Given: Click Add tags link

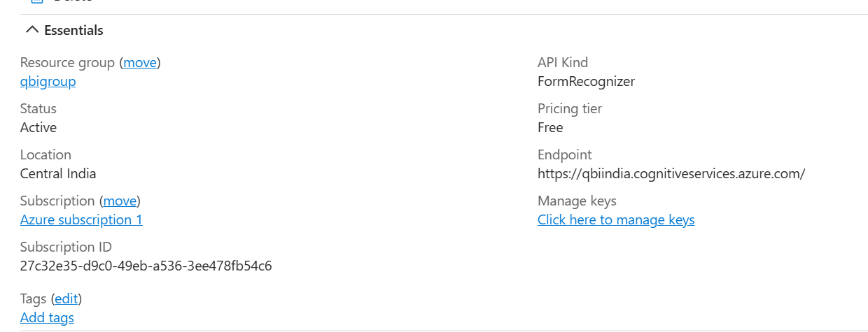Looking at the screenshot, I should [x=47, y=317].
